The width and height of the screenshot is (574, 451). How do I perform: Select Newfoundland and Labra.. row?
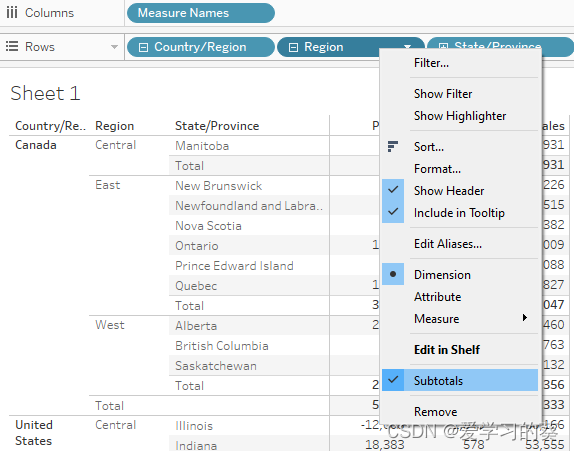pyautogui.click(x=249, y=206)
